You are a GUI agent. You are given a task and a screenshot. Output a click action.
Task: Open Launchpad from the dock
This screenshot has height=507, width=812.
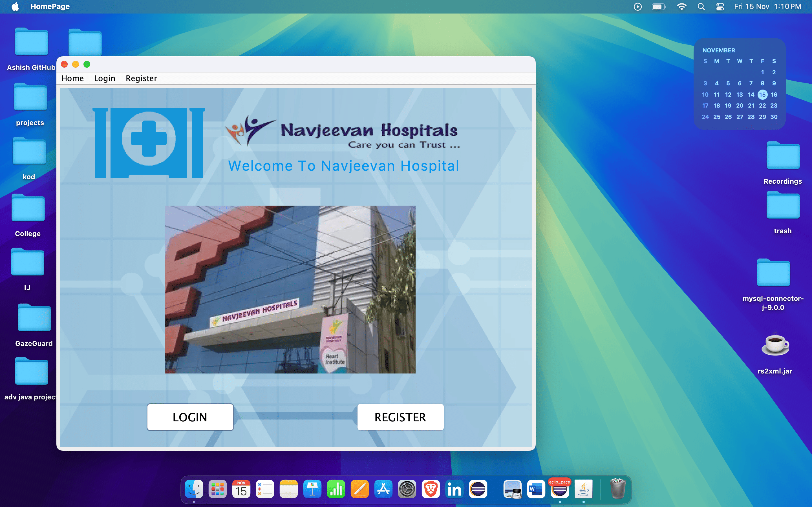(217, 489)
